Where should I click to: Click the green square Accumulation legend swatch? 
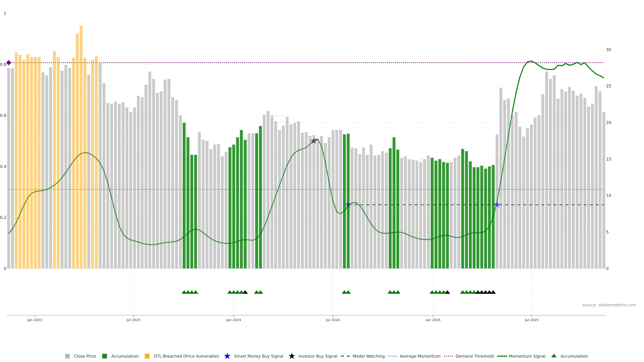(x=104, y=356)
